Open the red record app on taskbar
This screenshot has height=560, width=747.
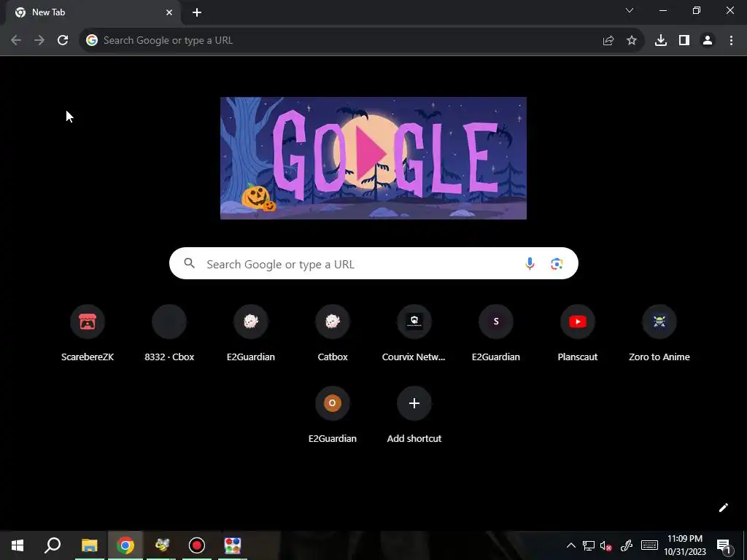click(x=197, y=545)
